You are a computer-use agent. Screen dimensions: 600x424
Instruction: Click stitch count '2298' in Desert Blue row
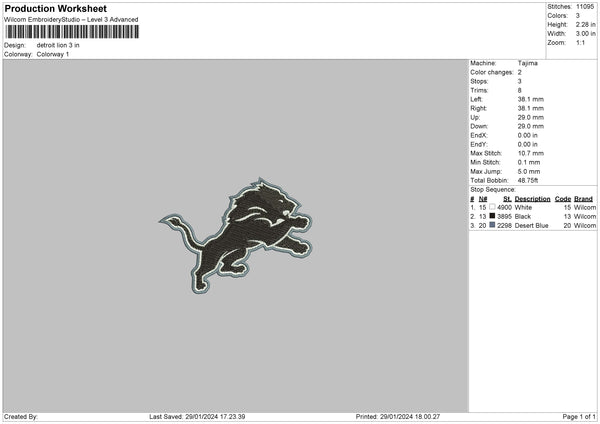[x=504, y=226]
